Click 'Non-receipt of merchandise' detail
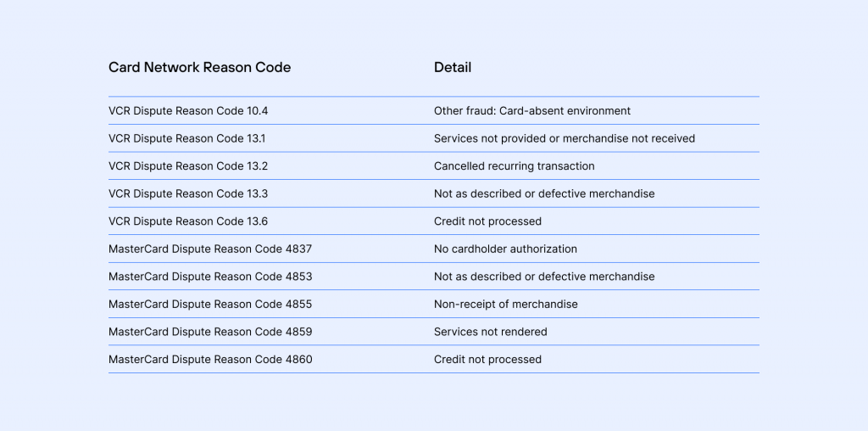This screenshot has width=868, height=431. (x=506, y=305)
